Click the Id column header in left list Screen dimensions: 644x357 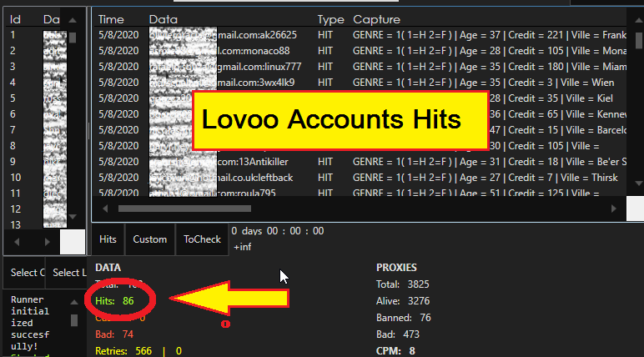[x=15, y=19]
